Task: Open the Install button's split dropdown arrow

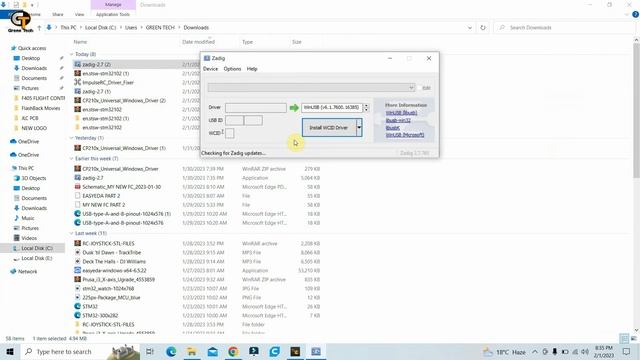Action: click(x=359, y=128)
